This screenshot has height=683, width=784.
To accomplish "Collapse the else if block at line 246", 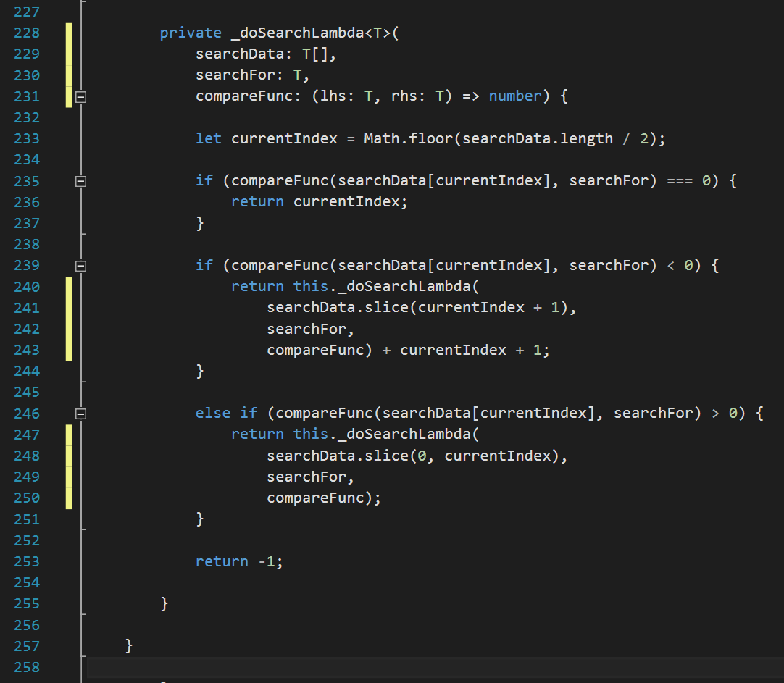I will point(80,413).
